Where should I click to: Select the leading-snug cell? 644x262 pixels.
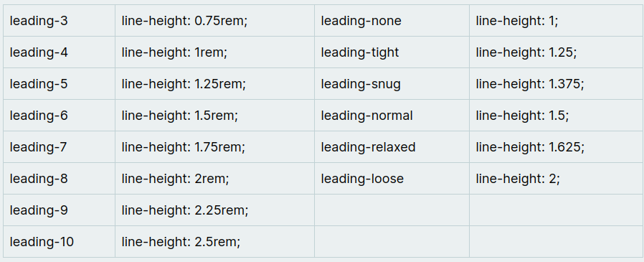click(392, 84)
